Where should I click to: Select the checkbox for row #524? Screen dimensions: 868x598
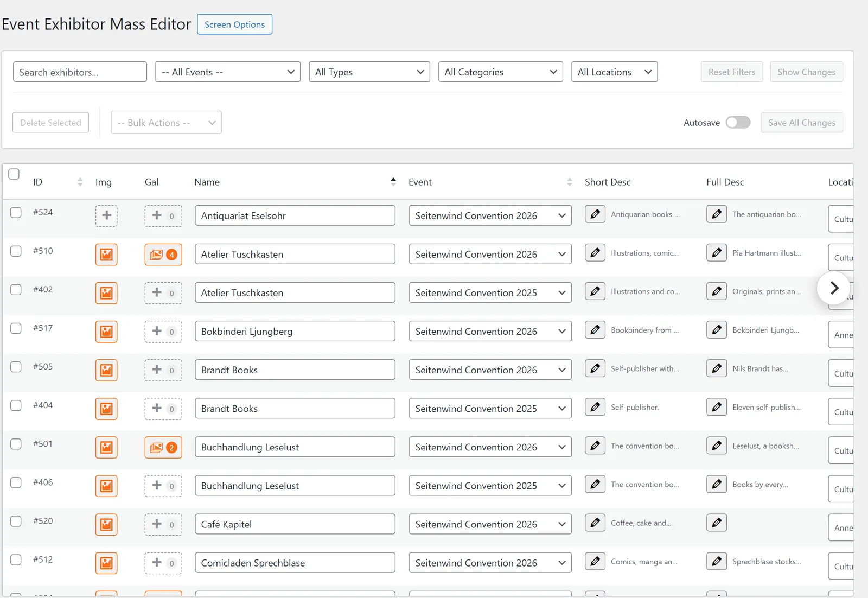(x=16, y=212)
